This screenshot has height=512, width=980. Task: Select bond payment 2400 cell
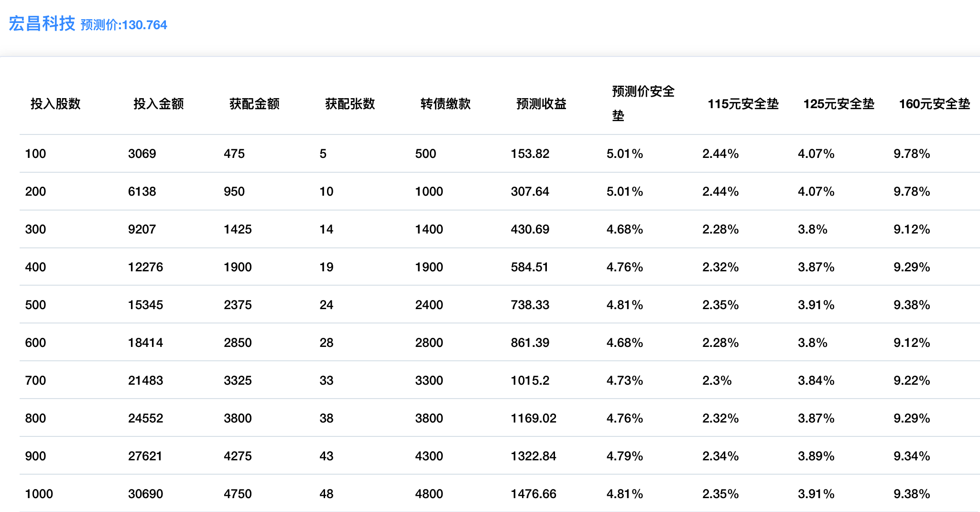point(429,305)
